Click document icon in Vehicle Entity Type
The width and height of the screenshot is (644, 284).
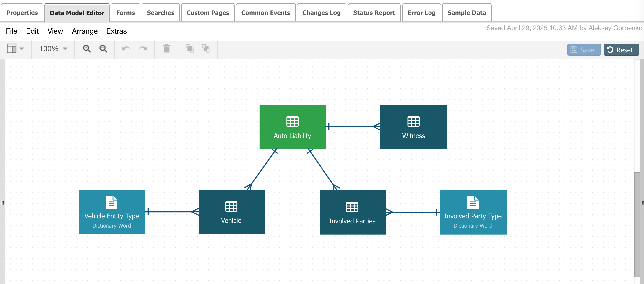111,202
